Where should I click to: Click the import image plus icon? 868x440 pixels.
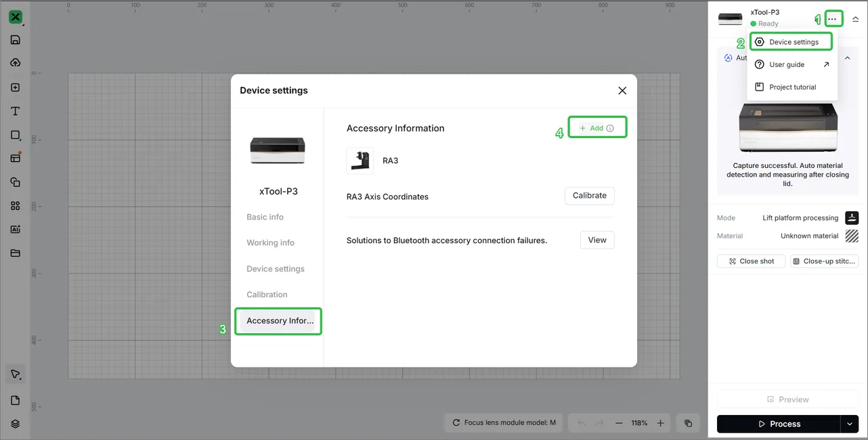click(16, 87)
